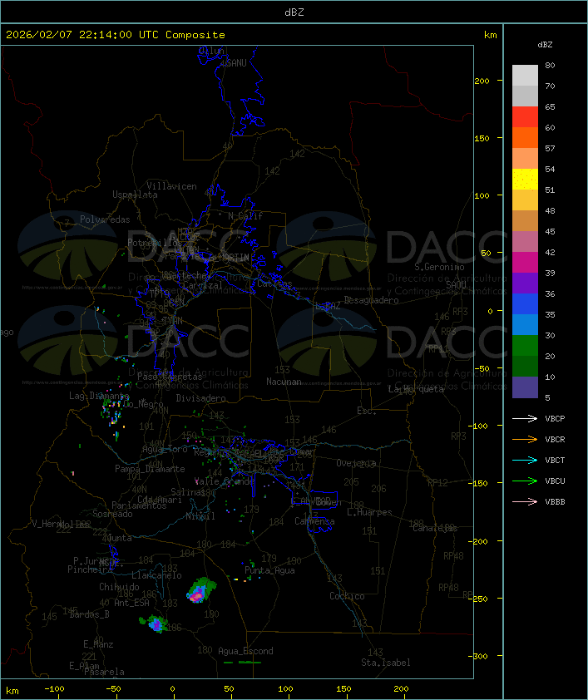Click the cyan VBCT arrow icon
The height and width of the screenshot is (700, 588).
[525, 460]
